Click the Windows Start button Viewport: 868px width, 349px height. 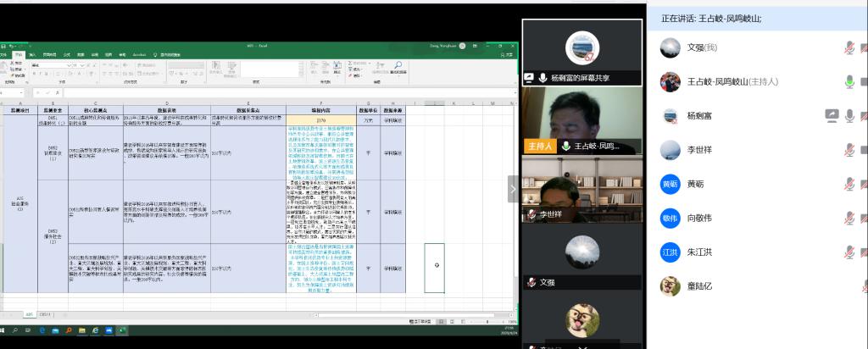4,331
